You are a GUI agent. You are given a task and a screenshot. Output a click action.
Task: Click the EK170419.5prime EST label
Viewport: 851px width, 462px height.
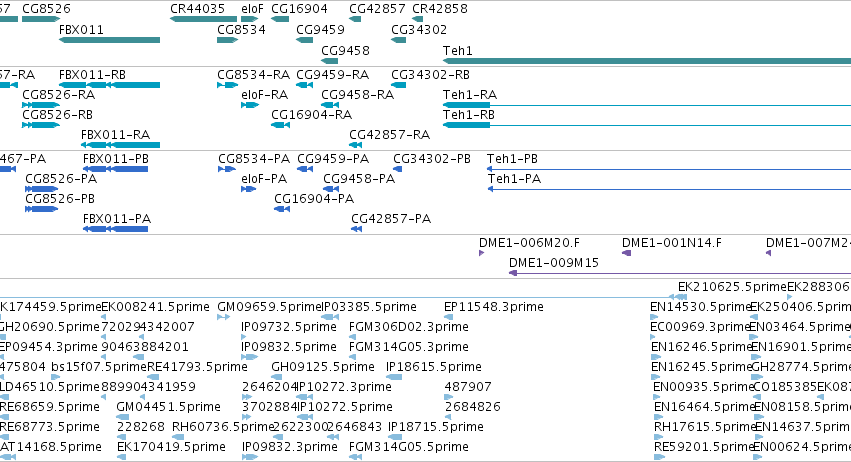coord(172,447)
